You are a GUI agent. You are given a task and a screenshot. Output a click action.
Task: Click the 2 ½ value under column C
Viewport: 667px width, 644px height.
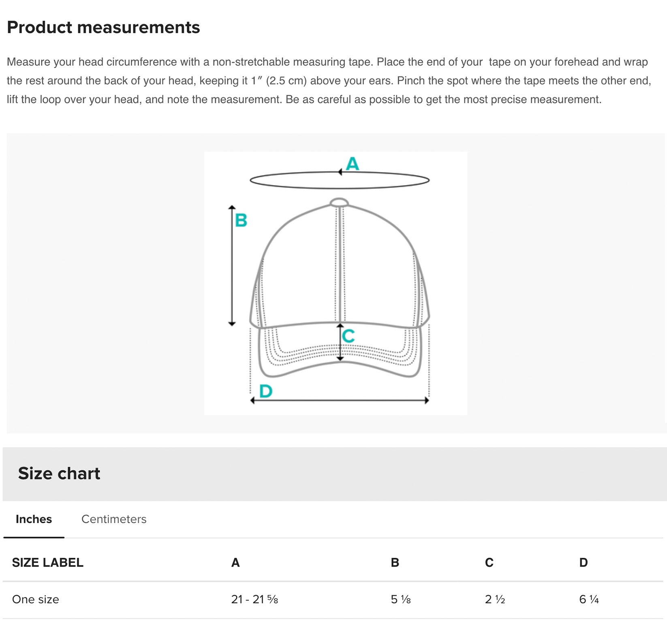point(495,599)
